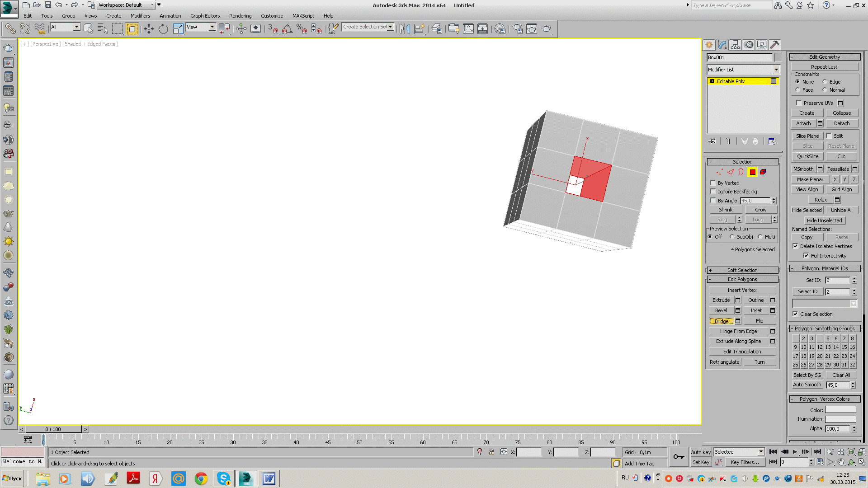Open the Modify panel tab
This screenshot has height=488, width=868.
(x=722, y=45)
